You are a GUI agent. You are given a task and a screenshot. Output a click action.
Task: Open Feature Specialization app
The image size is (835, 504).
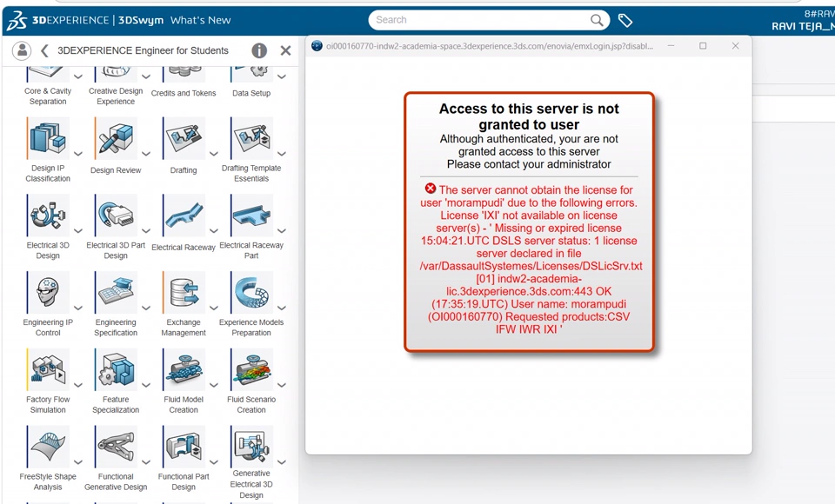[x=116, y=370]
